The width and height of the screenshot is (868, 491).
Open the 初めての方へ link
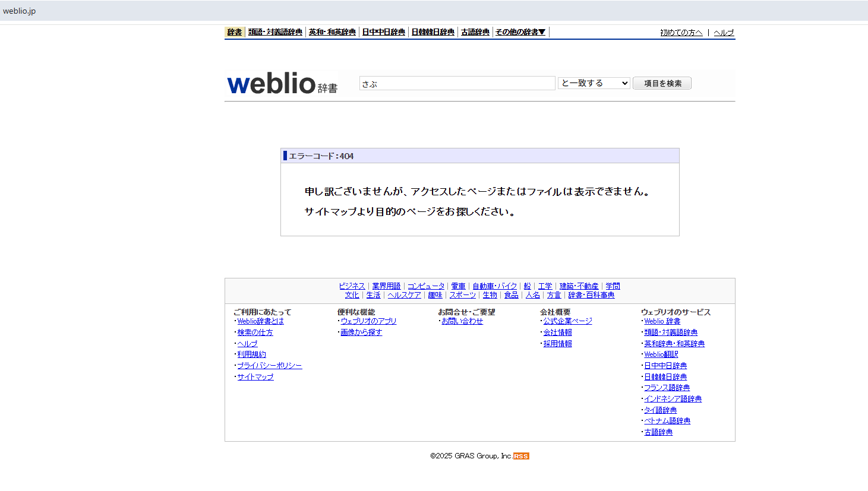681,33
